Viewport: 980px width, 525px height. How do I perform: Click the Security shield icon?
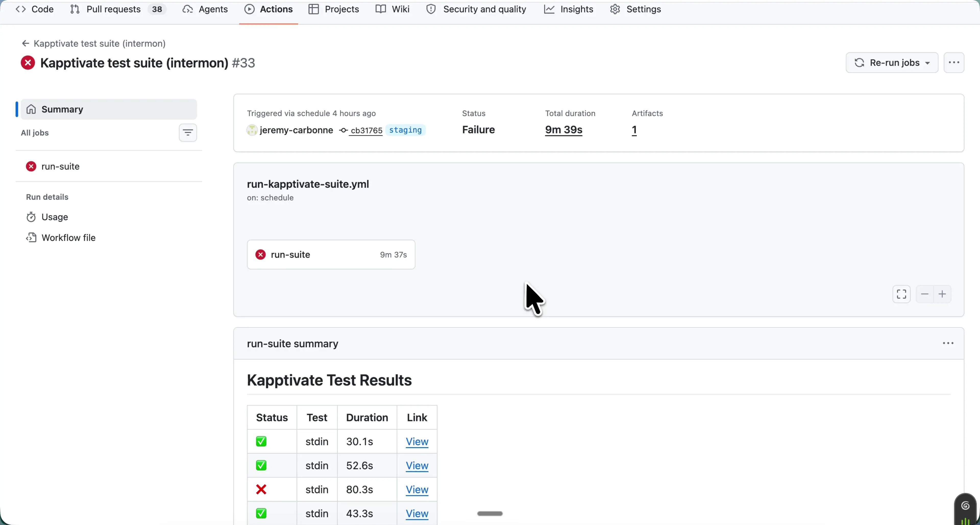coord(431,9)
